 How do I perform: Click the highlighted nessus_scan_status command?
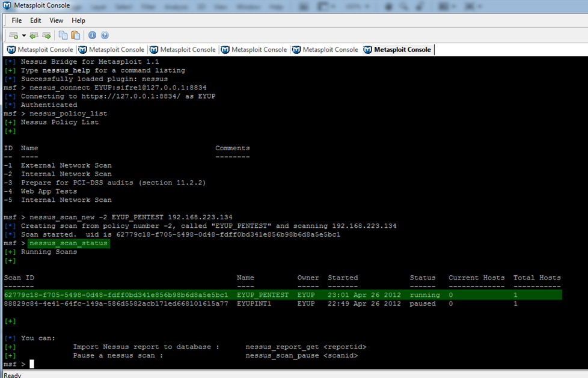coord(69,243)
